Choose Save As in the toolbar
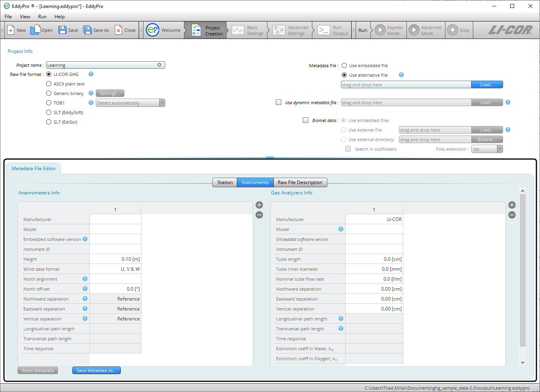Viewport: 540px width, 392px height. (96, 30)
